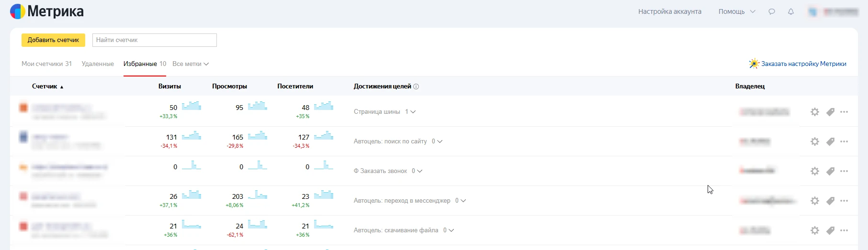Click Добавить счетчик button
This screenshot has height=250, width=868.
(x=53, y=40)
